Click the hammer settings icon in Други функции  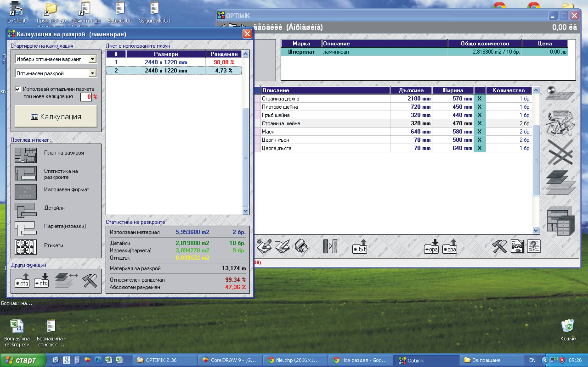click(x=90, y=281)
